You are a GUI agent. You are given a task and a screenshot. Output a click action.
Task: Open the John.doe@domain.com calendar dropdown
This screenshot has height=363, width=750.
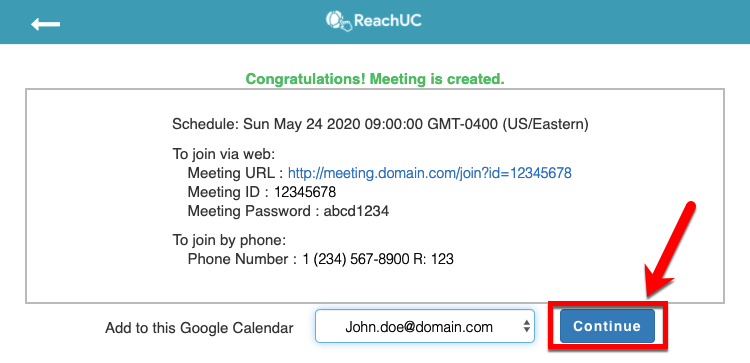coord(425,326)
